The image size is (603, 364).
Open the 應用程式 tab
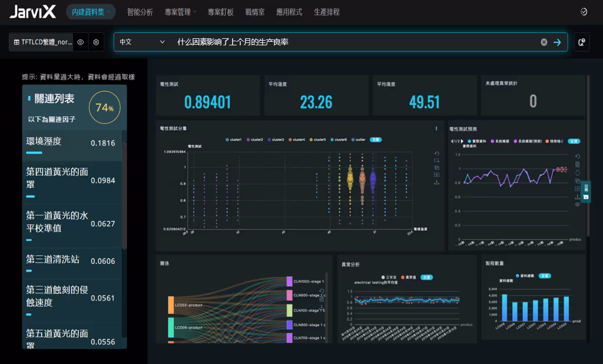(x=289, y=12)
